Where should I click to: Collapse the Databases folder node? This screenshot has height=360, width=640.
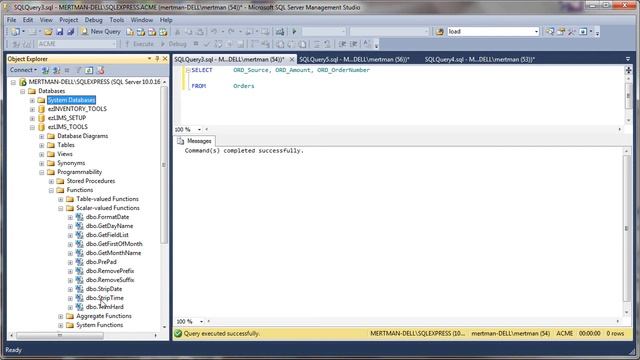point(22,91)
